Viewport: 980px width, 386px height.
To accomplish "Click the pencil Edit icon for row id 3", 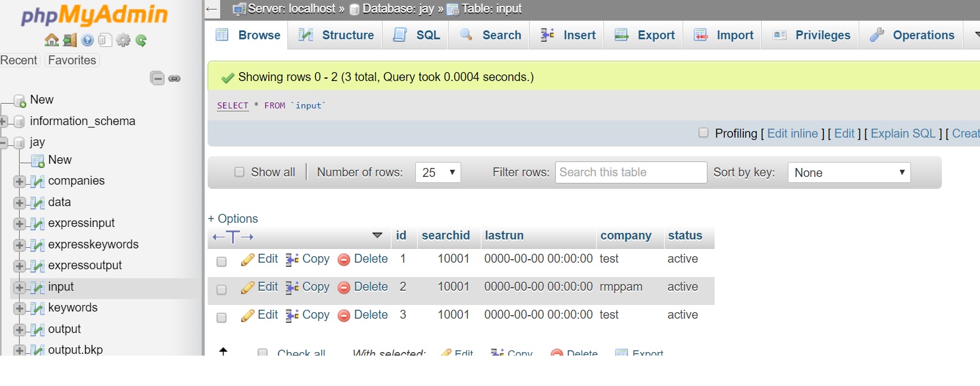I will click(x=248, y=316).
